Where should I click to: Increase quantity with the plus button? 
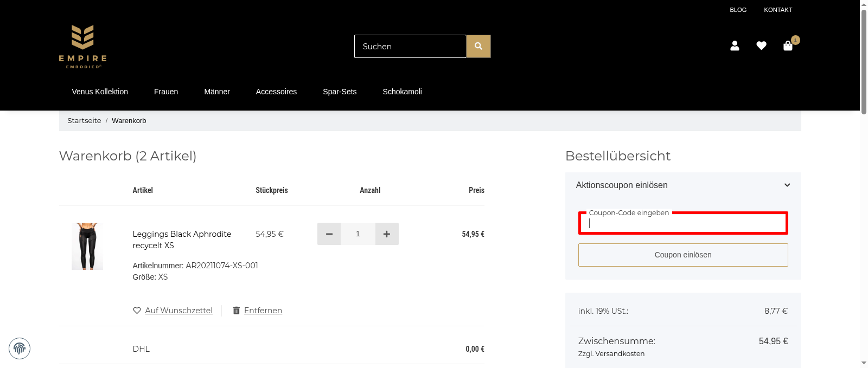coord(387,234)
